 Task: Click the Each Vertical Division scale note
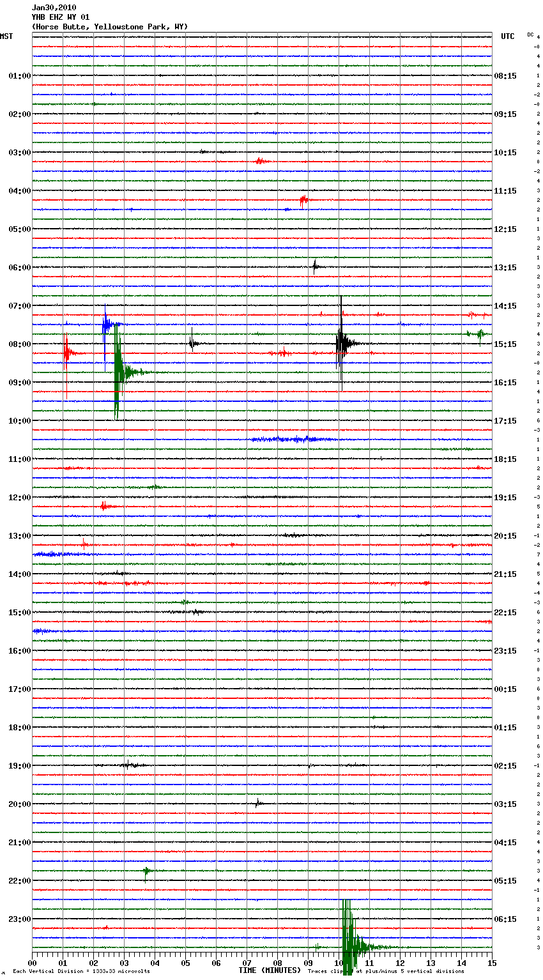point(81,972)
